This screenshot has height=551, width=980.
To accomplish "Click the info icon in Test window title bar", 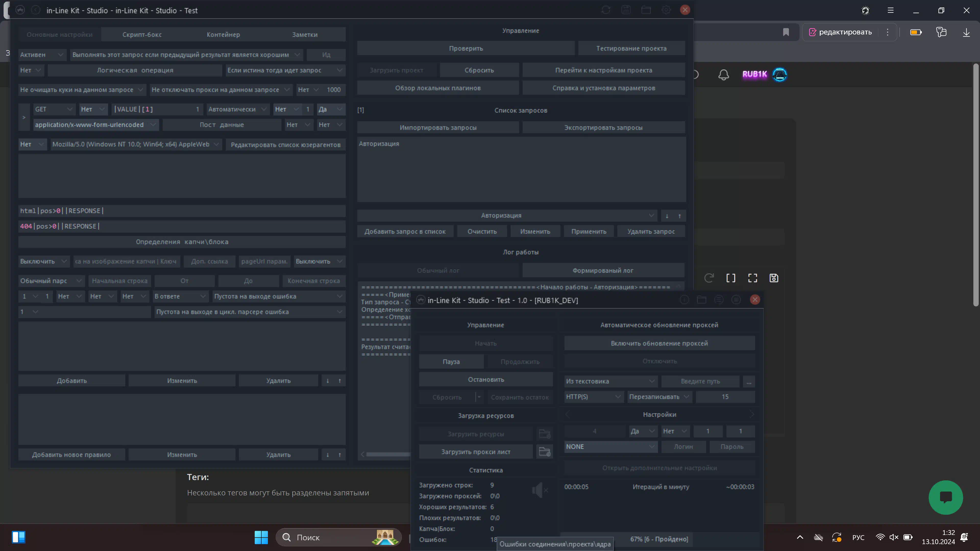I will [x=684, y=300].
